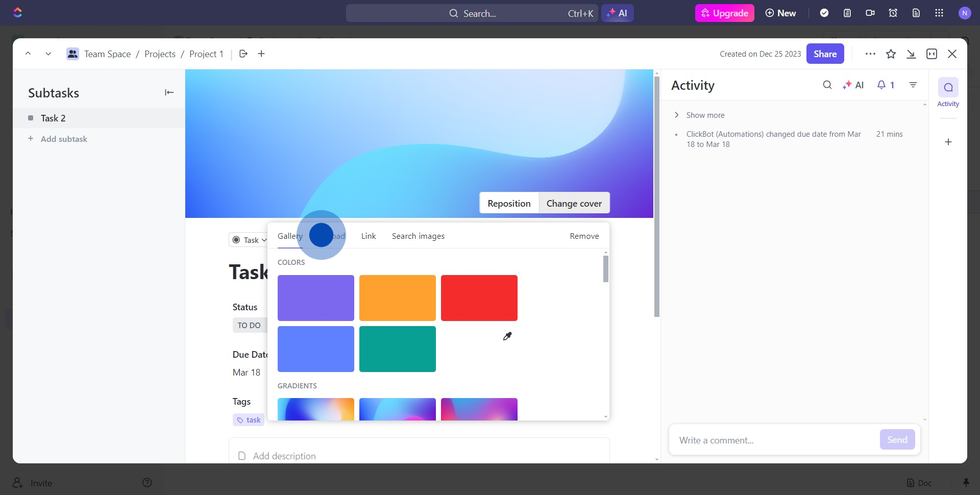Open the docs icon in top bar

pos(916,13)
